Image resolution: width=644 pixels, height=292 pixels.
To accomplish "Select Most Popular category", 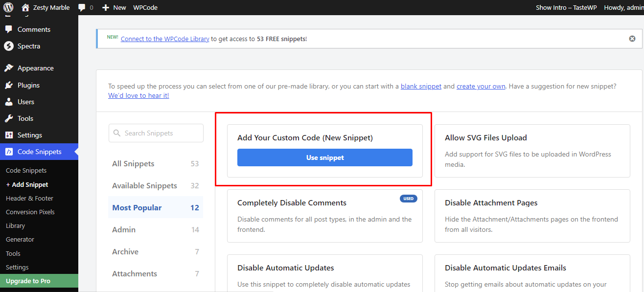I will 156,207.
